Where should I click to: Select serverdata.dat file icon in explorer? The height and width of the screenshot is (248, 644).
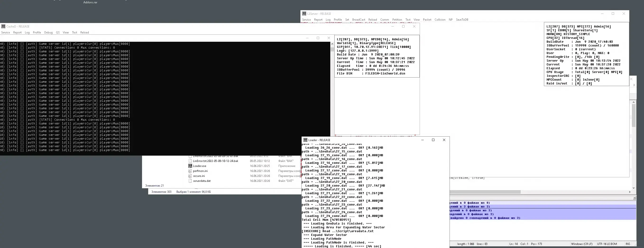[x=190, y=181]
